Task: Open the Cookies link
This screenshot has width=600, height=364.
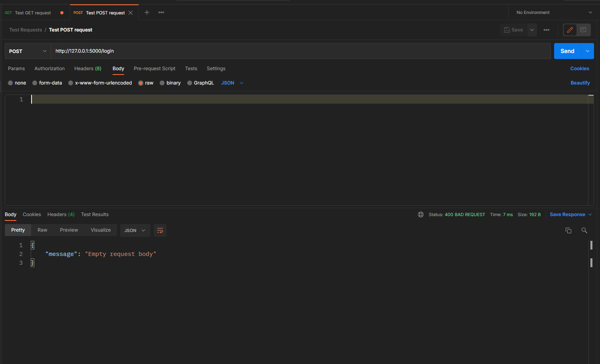Action: (580, 69)
